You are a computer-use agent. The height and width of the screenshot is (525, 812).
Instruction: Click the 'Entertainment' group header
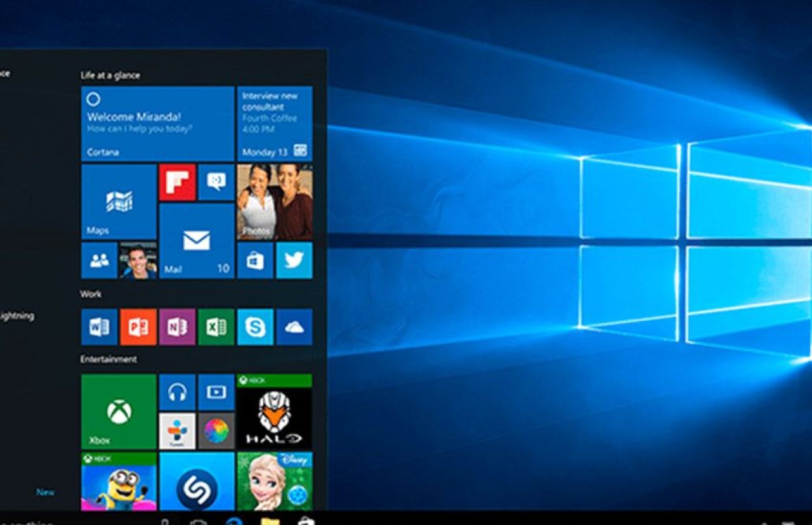point(108,360)
